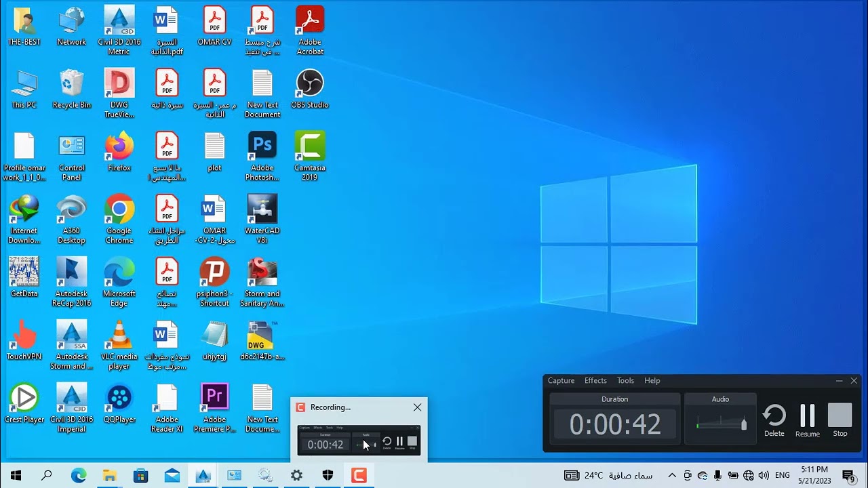Open Settings gear on the taskbar

pyautogui.click(x=296, y=476)
